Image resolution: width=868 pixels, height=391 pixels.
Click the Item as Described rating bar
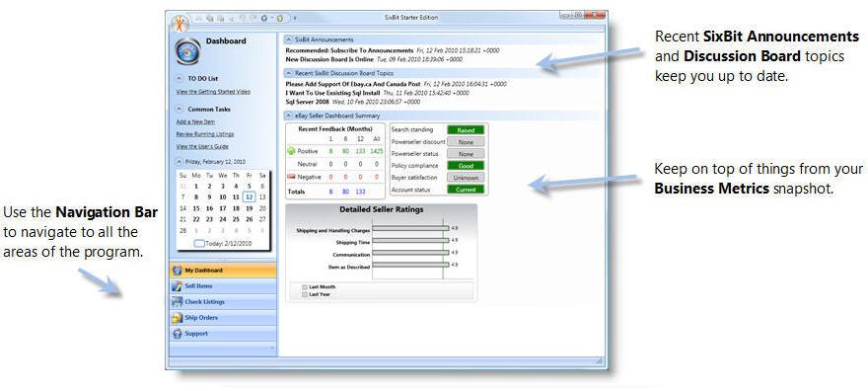coord(410,266)
